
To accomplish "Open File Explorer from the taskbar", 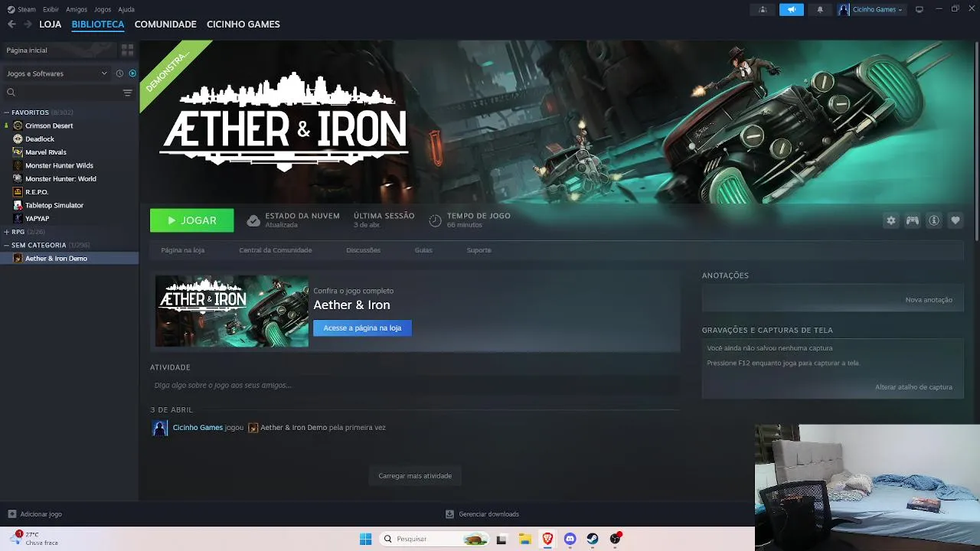I will 525,539.
